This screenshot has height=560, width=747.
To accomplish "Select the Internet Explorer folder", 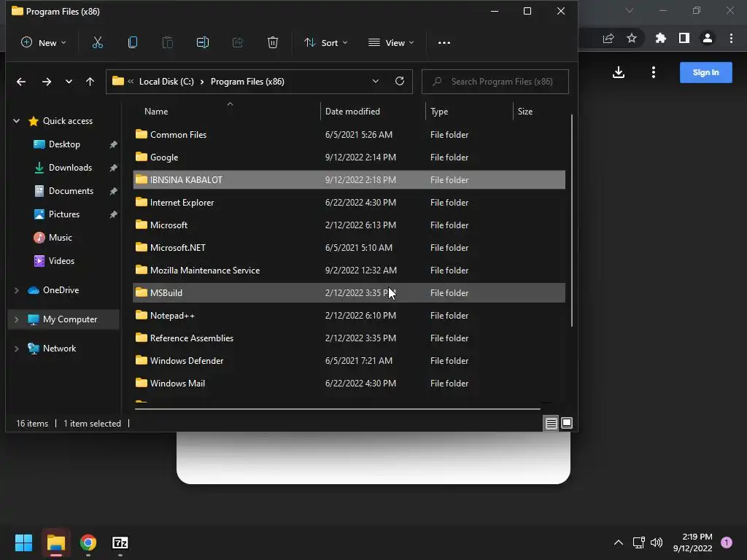I will (349, 203).
